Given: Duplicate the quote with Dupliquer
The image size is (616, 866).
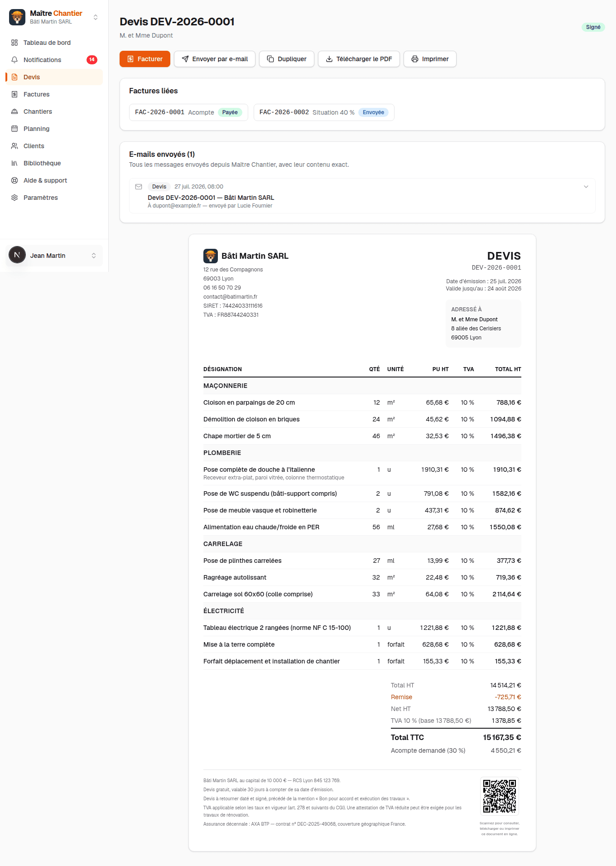Looking at the screenshot, I should (287, 59).
